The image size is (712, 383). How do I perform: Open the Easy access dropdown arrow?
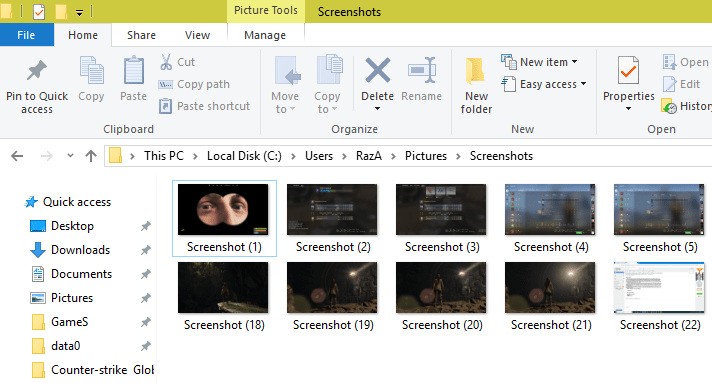583,84
